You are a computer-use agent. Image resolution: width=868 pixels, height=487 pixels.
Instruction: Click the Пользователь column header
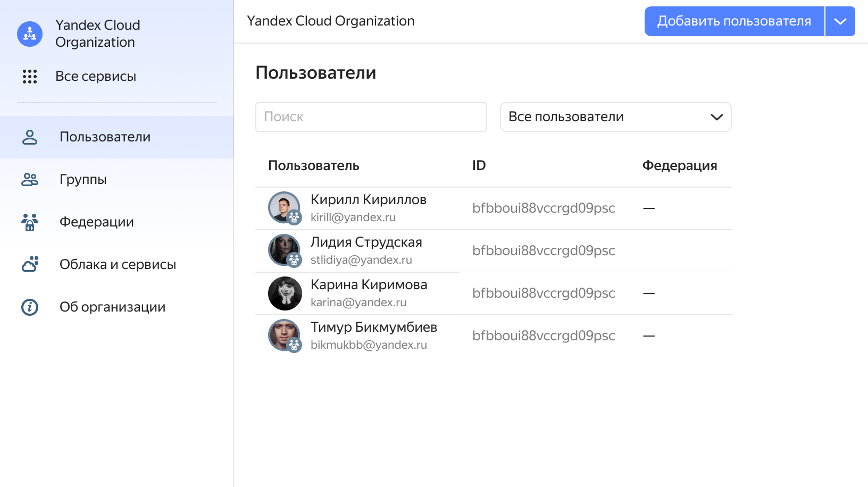click(x=314, y=165)
